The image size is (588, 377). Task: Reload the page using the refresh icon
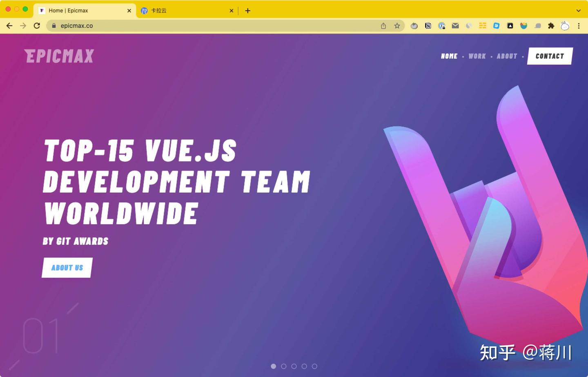click(x=37, y=25)
